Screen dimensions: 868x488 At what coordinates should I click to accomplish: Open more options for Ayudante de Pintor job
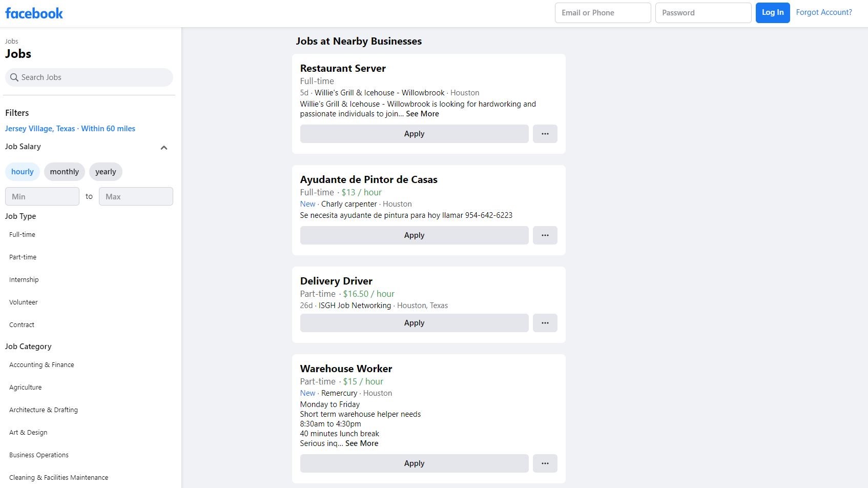click(545, 235)
